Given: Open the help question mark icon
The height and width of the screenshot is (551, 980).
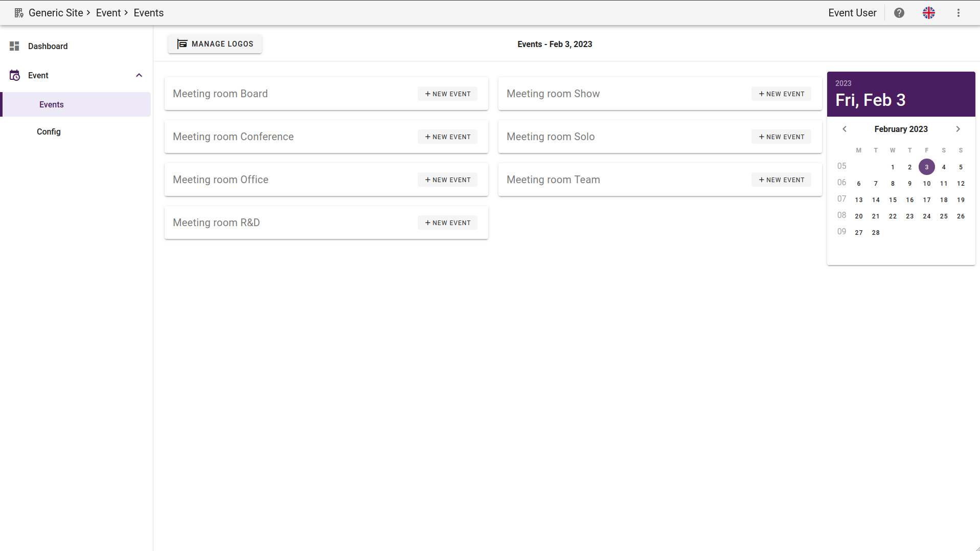Looking at the screenshot, I should [x=899, y=13].
